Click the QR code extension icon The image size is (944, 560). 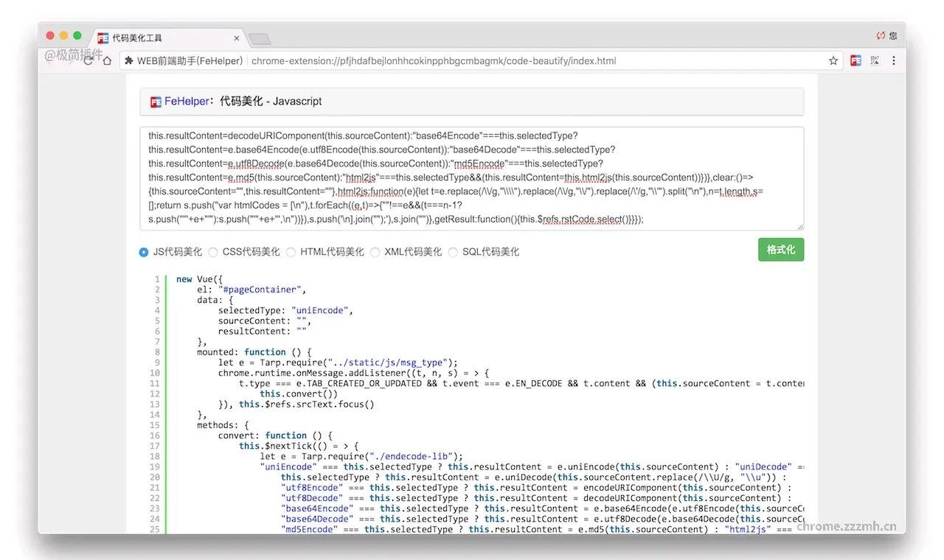tap(875, 60)
